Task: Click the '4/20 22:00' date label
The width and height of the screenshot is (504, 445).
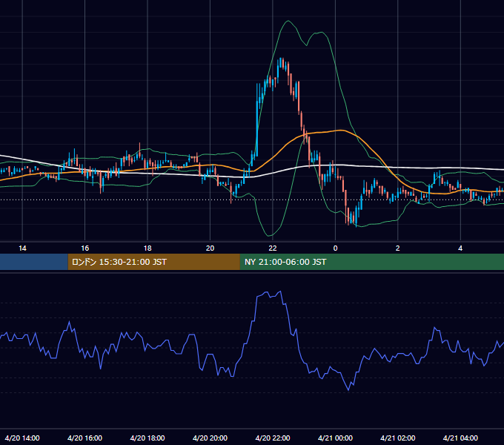Action: [x=273, y=438]
